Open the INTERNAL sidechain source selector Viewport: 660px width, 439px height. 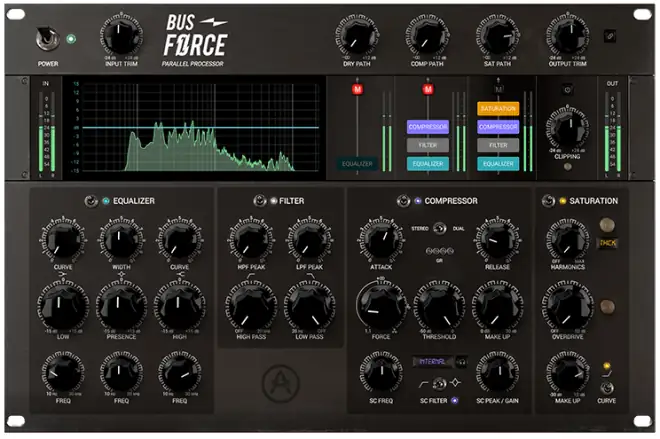(433, 362)
